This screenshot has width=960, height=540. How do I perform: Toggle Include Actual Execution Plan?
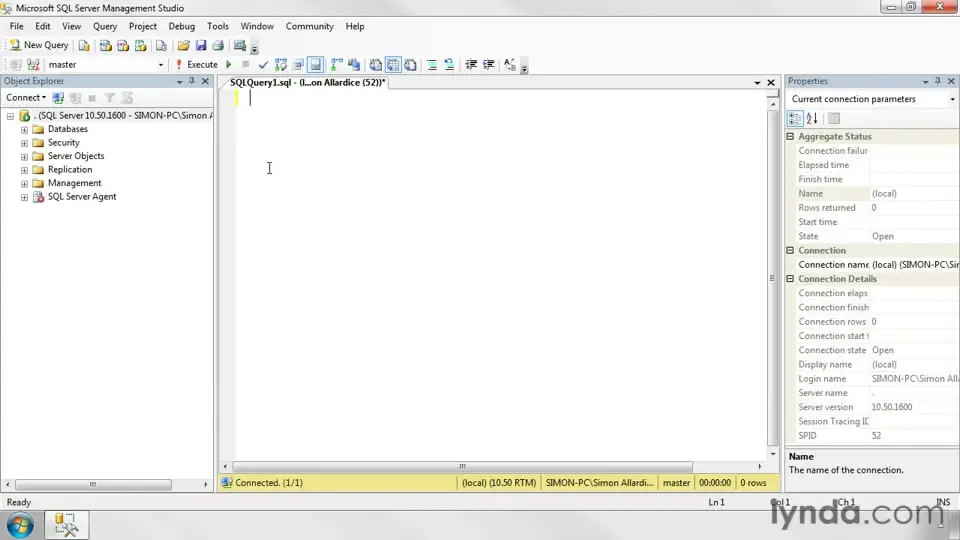(x=336, y=64)
